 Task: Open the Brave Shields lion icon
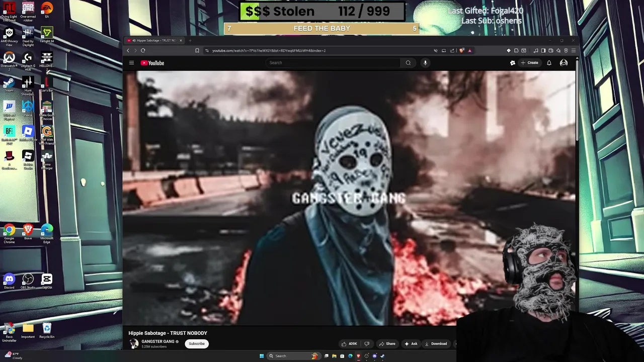tap(461, 50)
